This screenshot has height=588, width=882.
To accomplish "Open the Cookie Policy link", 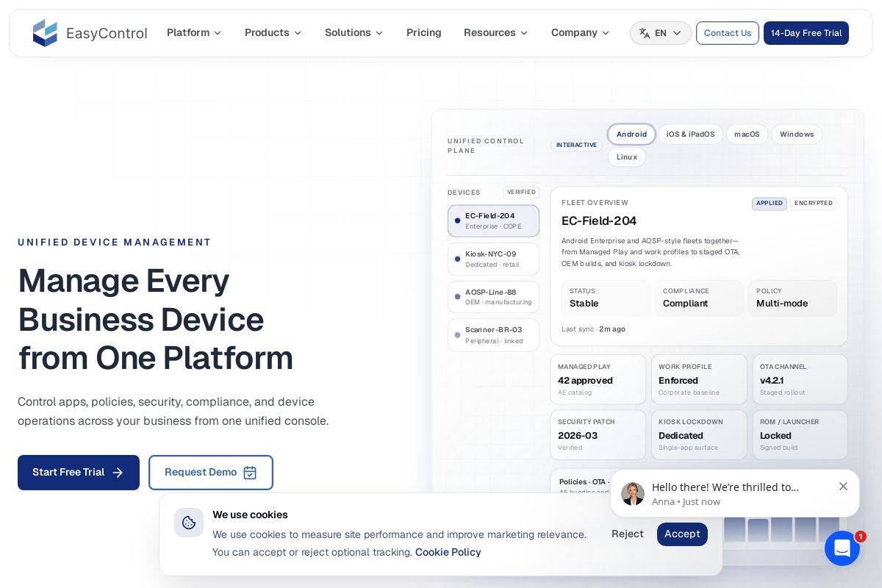I will (x=448, y=552).
